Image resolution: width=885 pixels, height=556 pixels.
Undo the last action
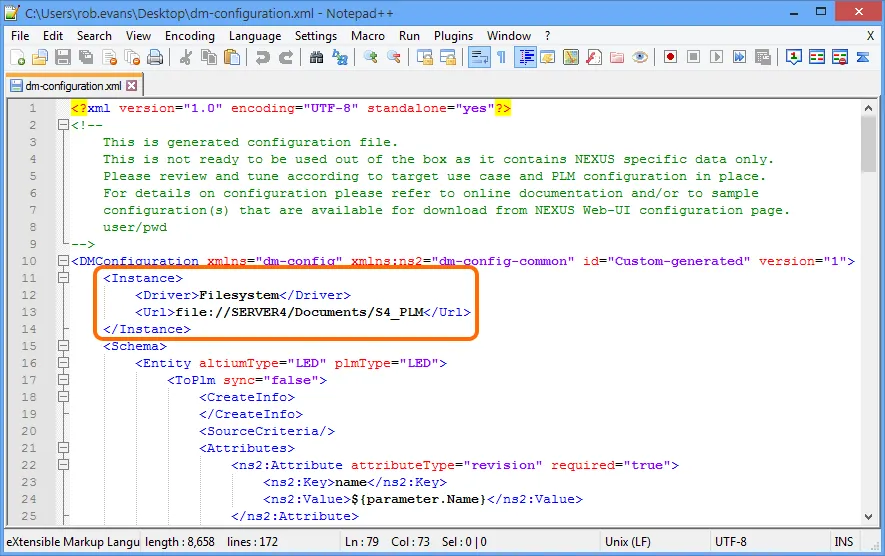(262, 57)
